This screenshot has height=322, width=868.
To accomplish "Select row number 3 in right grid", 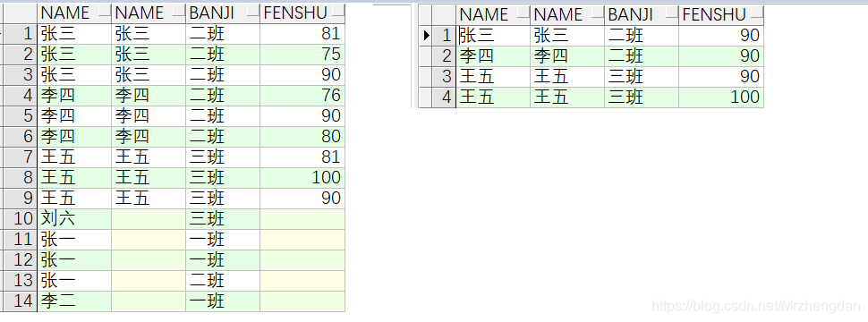I will (444, 77).
